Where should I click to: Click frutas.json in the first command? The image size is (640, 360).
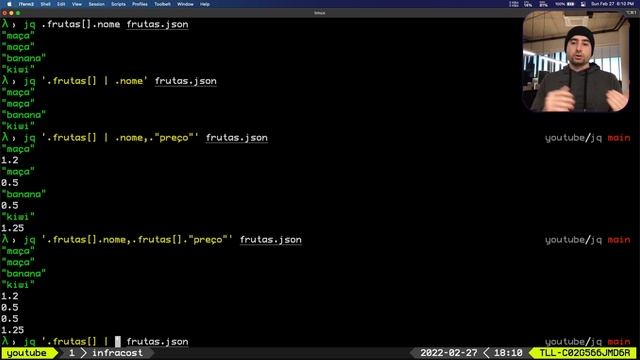[x=158, y=24]
